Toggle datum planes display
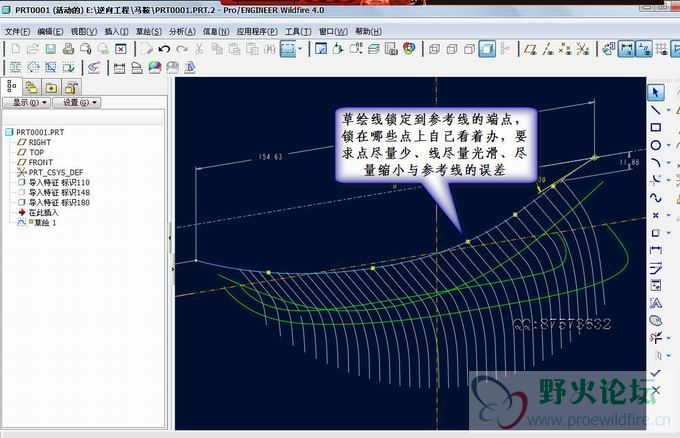This screenshot has height=438, width=680. pos(530,49)
